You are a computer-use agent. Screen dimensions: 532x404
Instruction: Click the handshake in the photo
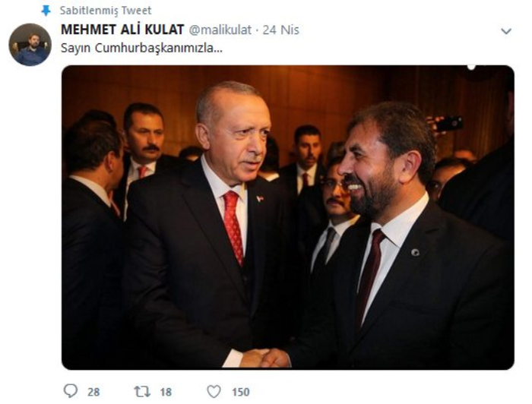point(265,358)
